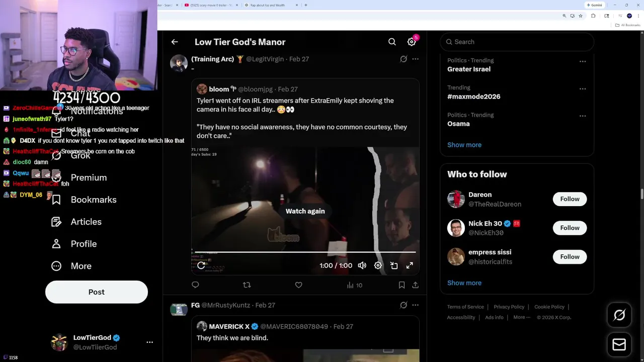Open Accessibility footer link
The width and height of the screenshot is (644, 362).
point(461,317)
